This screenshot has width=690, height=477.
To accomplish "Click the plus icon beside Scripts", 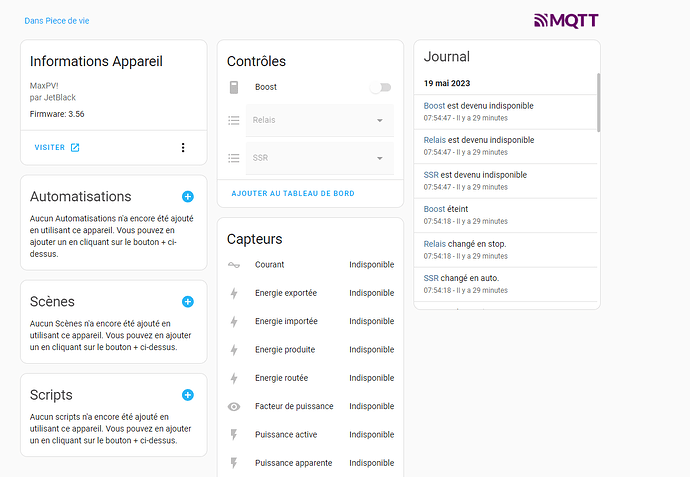I will (188, 395).
